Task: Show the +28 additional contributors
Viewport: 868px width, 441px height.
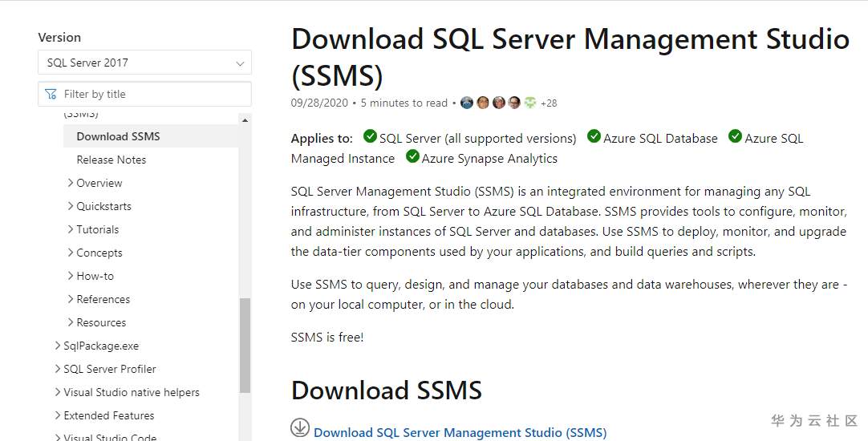Action: pyautogui.click(x=549, y=103)
